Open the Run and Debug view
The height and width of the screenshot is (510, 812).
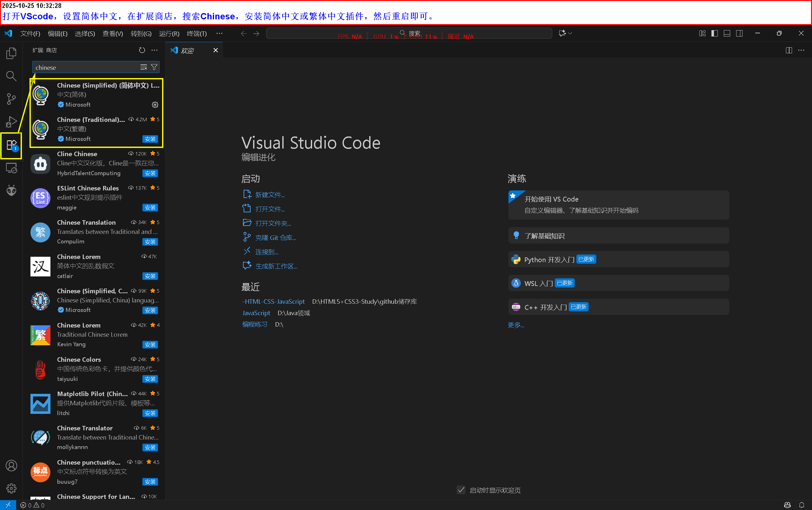11,122
